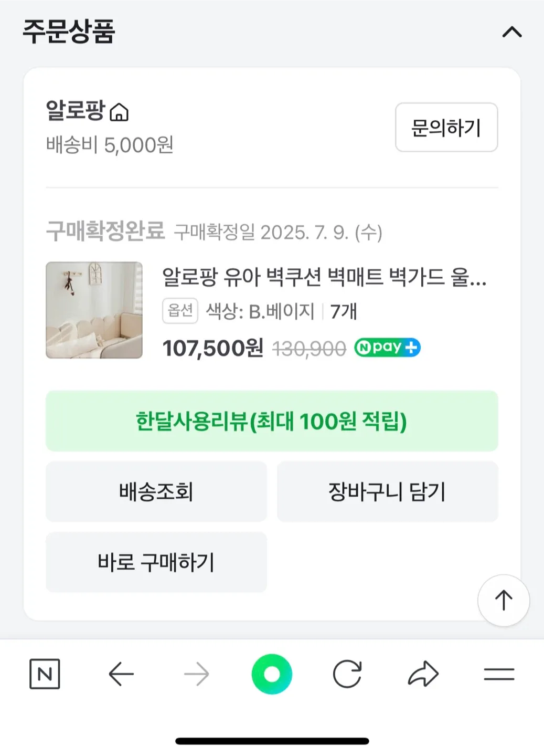Add the item via 장바구니 담기
Viewport: 544px width, 756px height.
pyautogui.click(x=387, y=492)
